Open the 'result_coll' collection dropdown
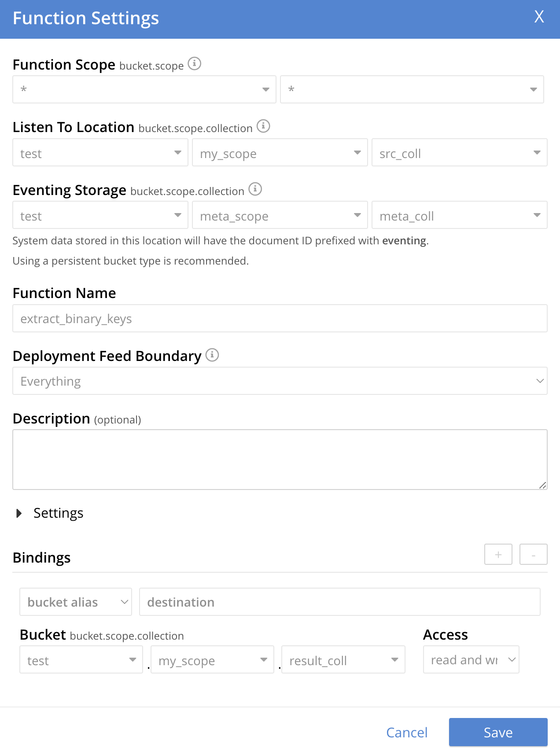560x751 pixels. [343, 659]
